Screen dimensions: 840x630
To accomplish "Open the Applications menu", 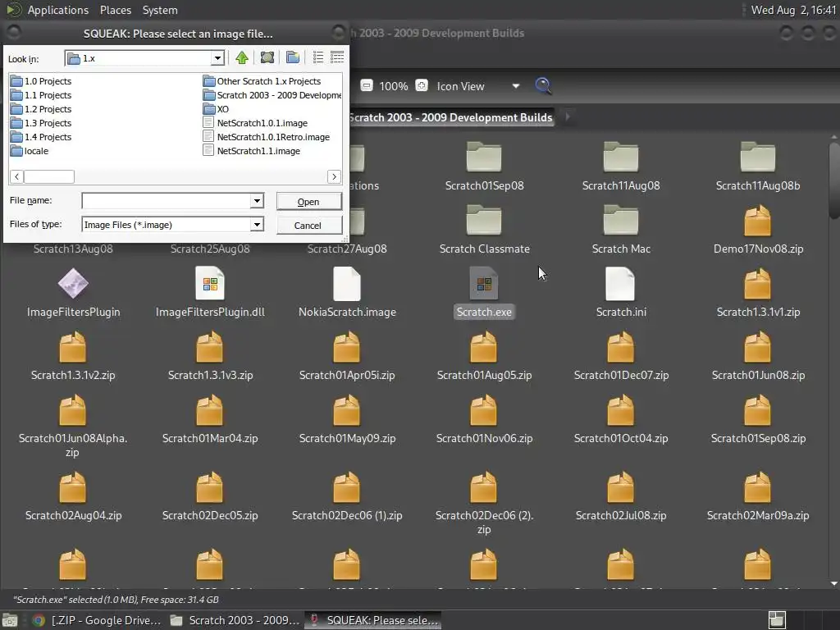I will click(58, 10).
